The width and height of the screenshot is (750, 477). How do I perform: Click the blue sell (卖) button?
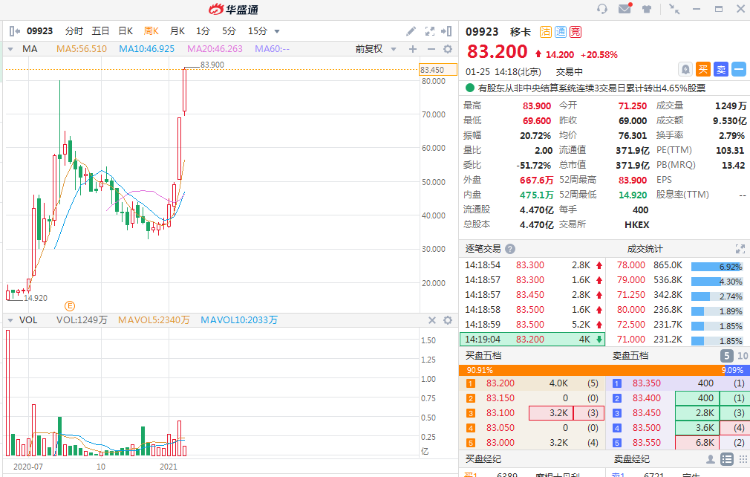(721, 69)
